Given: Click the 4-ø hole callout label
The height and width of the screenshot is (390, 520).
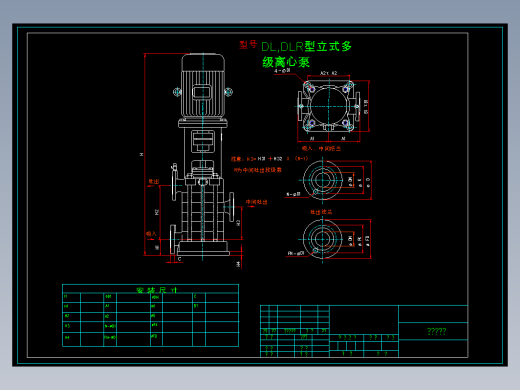Looking at the screenshot, I should pos(282,71).
